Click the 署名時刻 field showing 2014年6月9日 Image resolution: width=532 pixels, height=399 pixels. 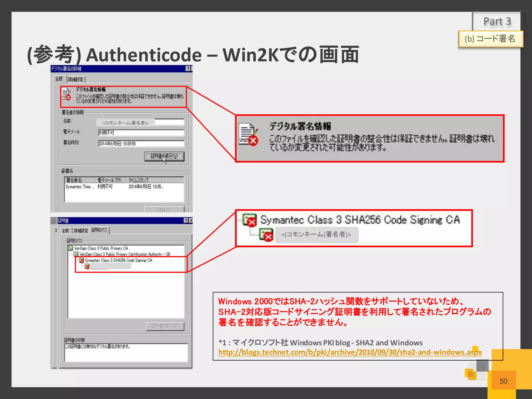[141, 144]
